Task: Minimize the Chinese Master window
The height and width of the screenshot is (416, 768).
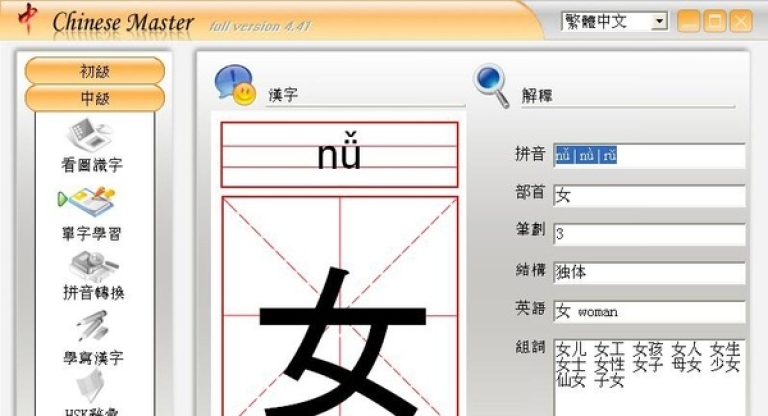Action: pos(688,22)
